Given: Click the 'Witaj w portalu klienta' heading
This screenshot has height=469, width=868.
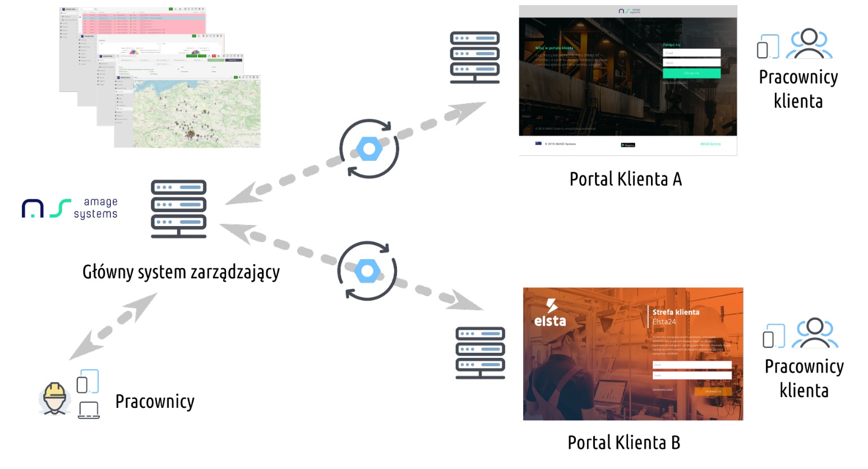Looking at the screenshot, I should 554,48.
